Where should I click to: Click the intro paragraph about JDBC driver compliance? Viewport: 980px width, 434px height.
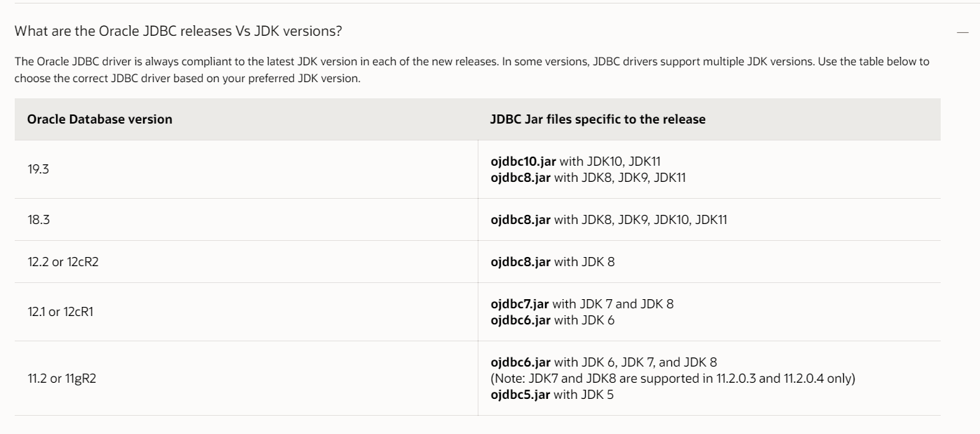tap(471, 69)
